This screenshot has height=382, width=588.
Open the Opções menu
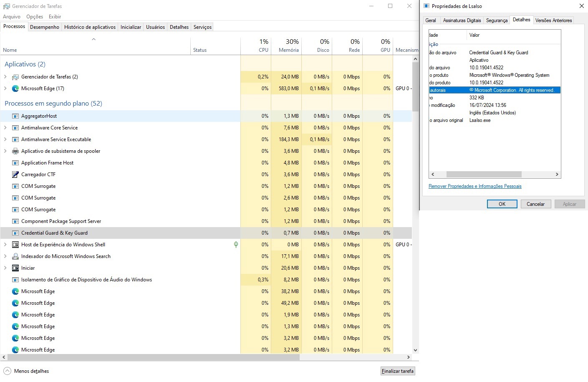point(34,17)
